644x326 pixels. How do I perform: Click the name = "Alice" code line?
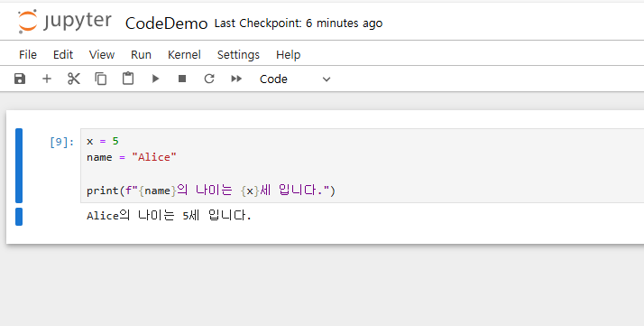coord(132,157)
